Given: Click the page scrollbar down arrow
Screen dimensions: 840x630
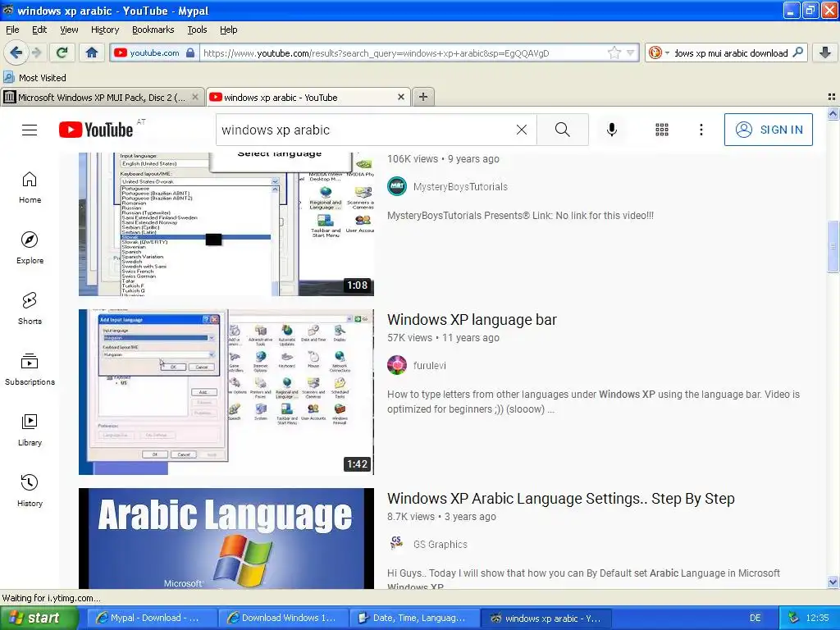Looking at the screenshot, I should pyautogui.click(x=833, y=582).
